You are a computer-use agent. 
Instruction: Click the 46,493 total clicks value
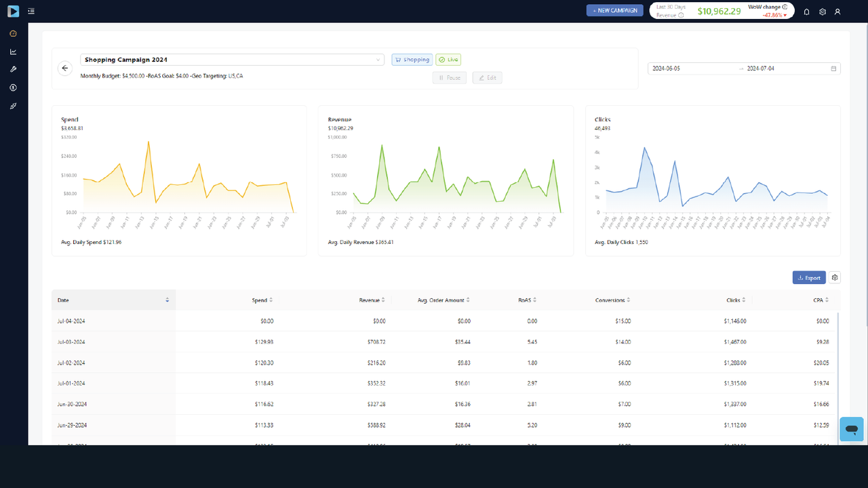click(x=603, y=128)
